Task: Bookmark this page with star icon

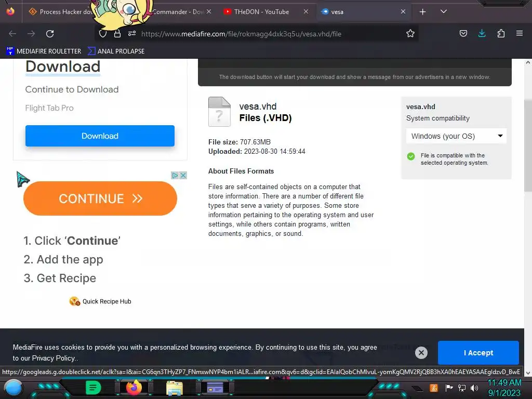Action: click(410, 34)
